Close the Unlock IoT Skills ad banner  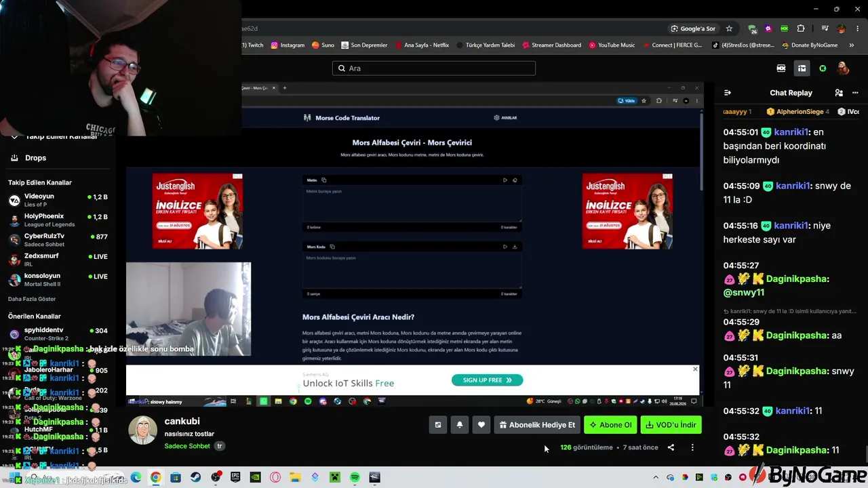click(x=695, y=369)
